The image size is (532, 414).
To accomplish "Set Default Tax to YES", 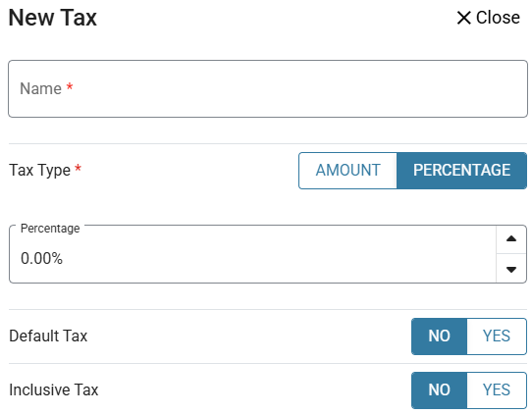I will click(497, 336).
